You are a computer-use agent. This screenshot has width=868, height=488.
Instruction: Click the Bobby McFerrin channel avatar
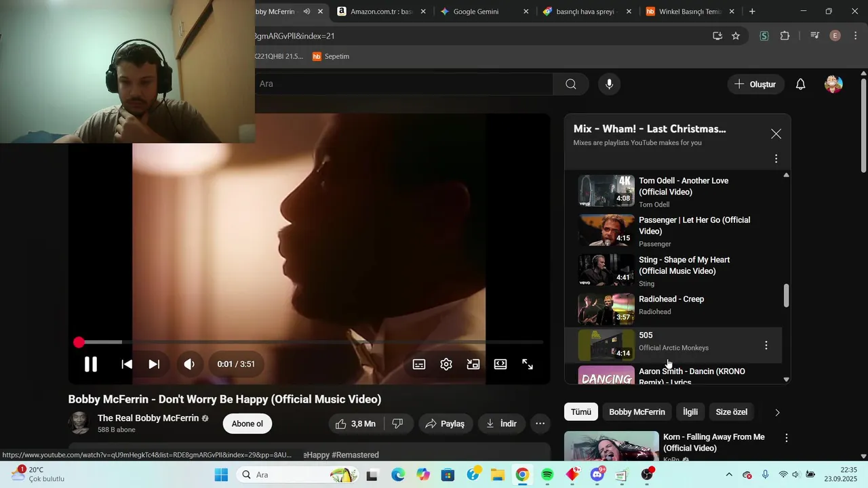point(79,423)
